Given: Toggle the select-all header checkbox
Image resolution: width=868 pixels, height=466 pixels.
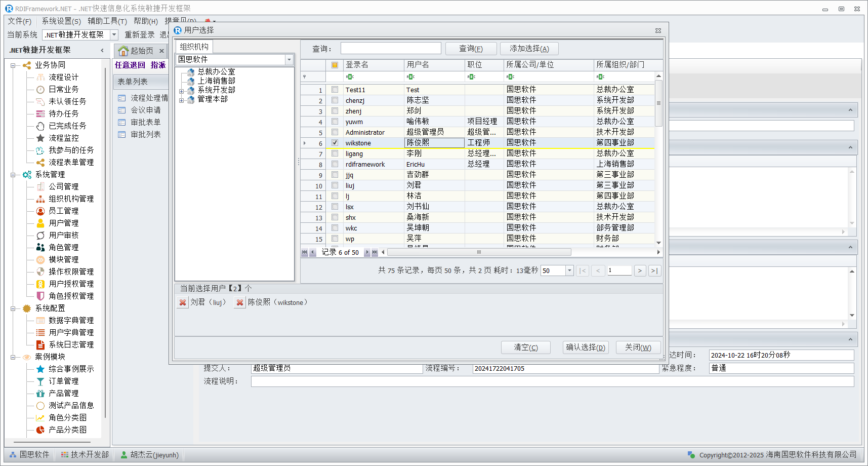Looking at the screenshot, I should [x=335, y=65].
